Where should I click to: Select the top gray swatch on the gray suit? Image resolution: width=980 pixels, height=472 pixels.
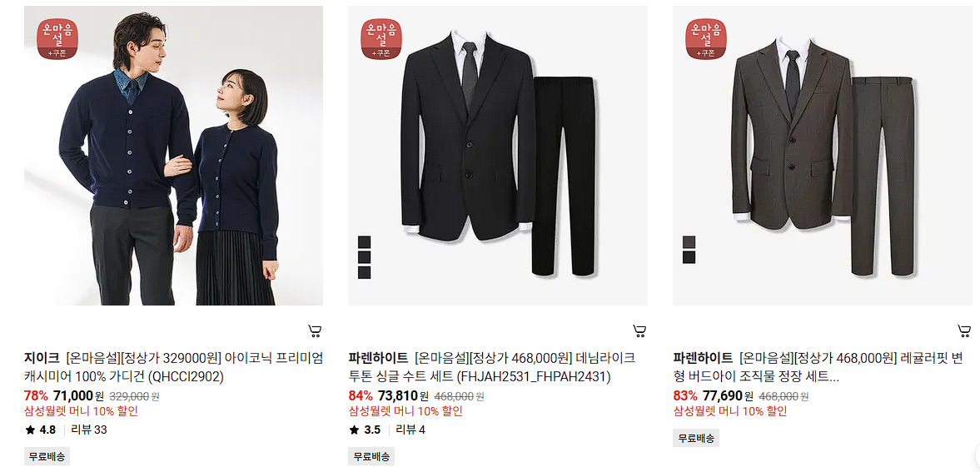pyautogui.click(x=689, y=242)
